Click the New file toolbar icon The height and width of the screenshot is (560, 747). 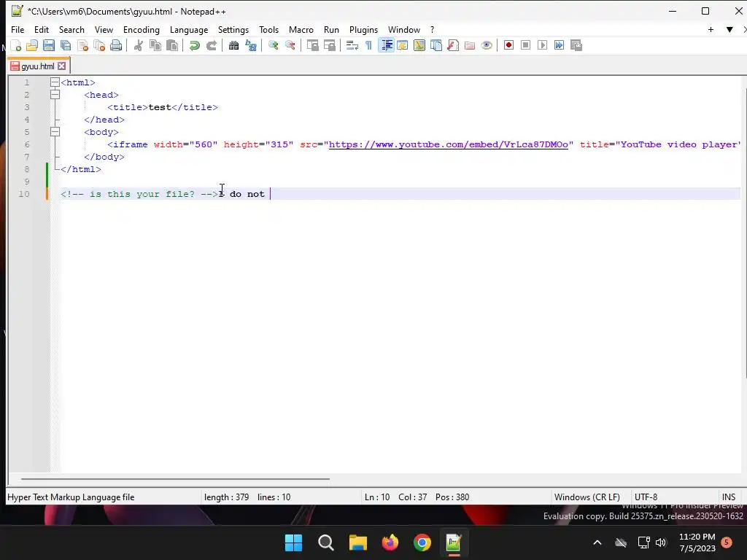coord(16,45)
